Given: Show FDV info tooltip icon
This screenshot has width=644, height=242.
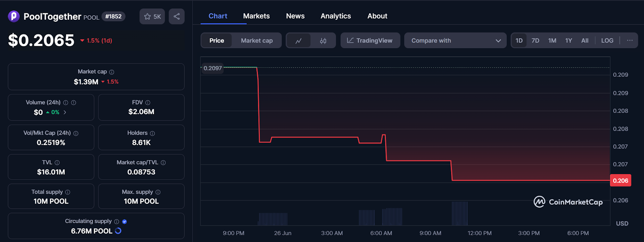Looking at the screenshot, I should [x=148, y=103].
